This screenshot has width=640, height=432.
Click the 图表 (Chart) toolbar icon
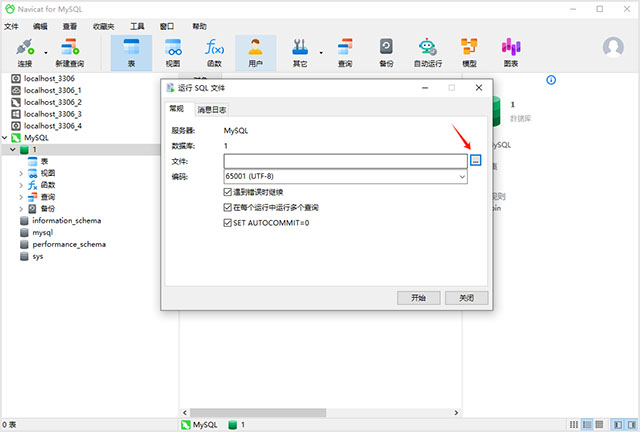[x=511, y=53]
